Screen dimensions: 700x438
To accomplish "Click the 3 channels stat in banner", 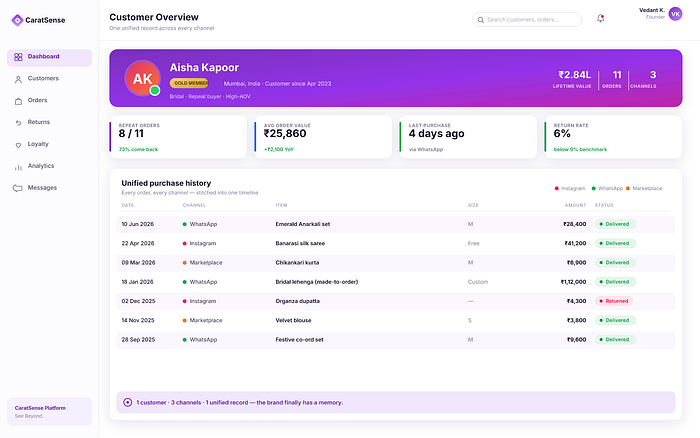I will tap(643, 79).
